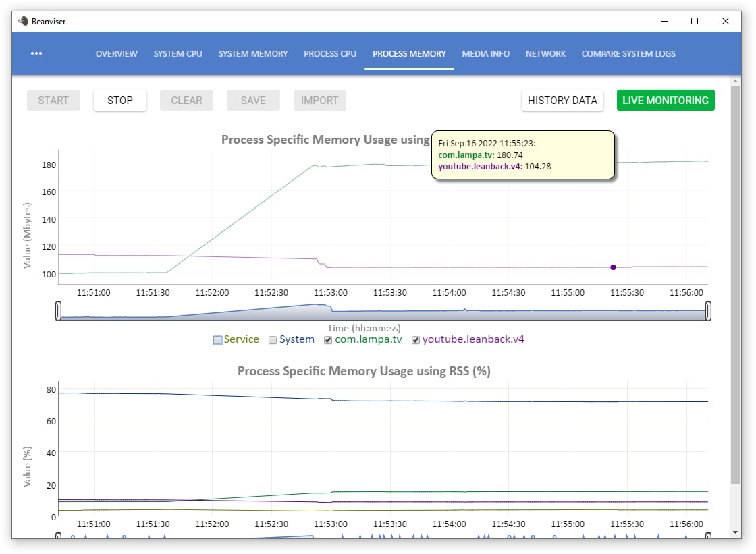Click the History Data button
756x554 pixels.
[562, 101]
